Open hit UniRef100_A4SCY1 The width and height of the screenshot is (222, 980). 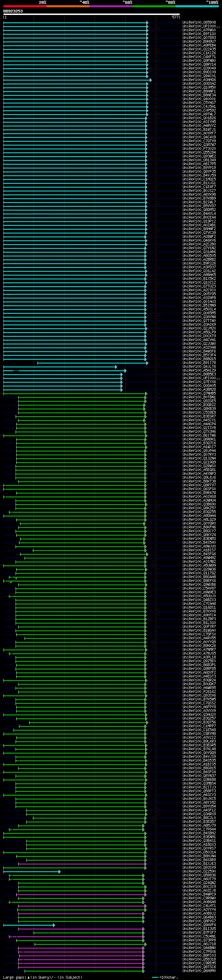click(x=199, y=420)
